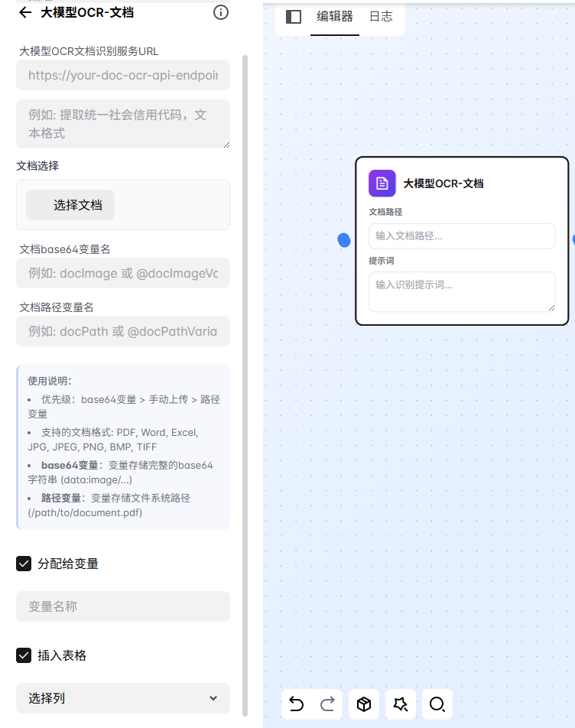Click the sparkle cursor icon
The image size is (575, 728).
[x=401, y=704]
